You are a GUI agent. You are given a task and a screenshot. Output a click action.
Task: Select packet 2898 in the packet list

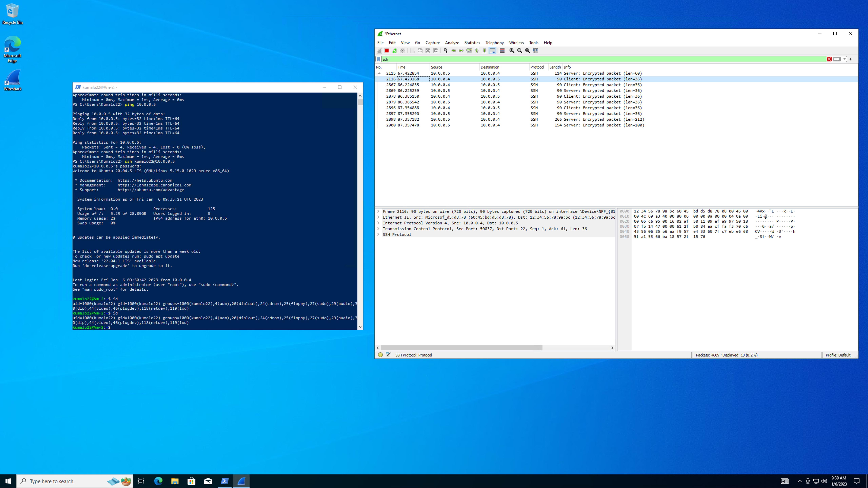coord(505,119)
